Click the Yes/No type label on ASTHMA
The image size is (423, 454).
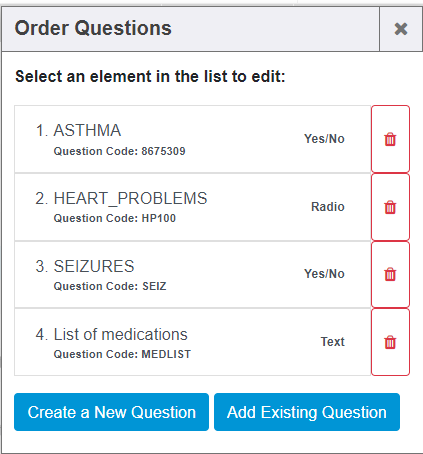(324, 139)
